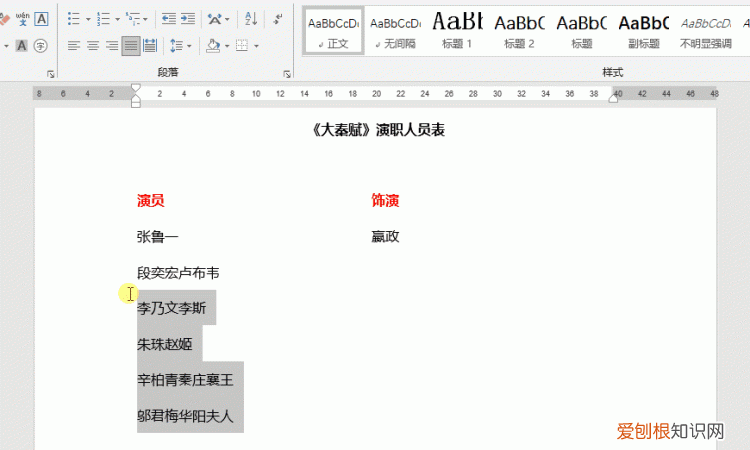
Task: Click the title 《大秦赋》演职人员表
Action: click(x=379, y=130)
